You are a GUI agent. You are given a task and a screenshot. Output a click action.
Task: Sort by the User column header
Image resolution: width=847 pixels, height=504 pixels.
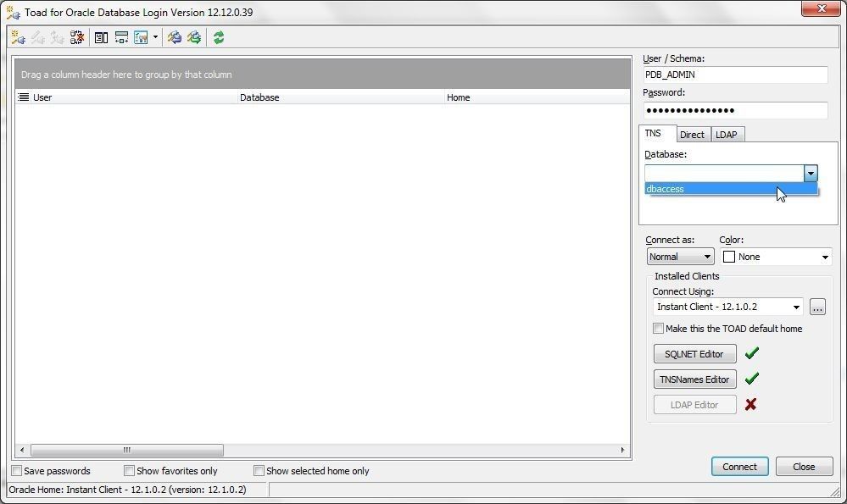tap(134, 97)
